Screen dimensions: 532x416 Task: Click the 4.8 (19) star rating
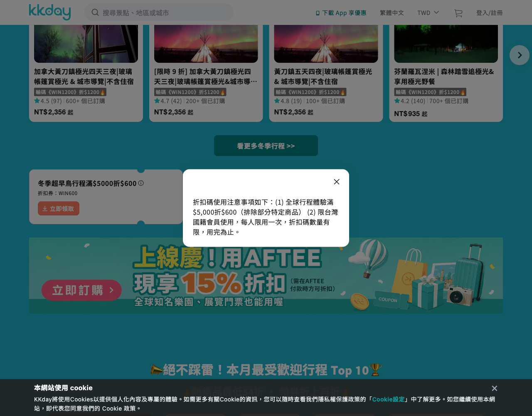pos(288,101)
